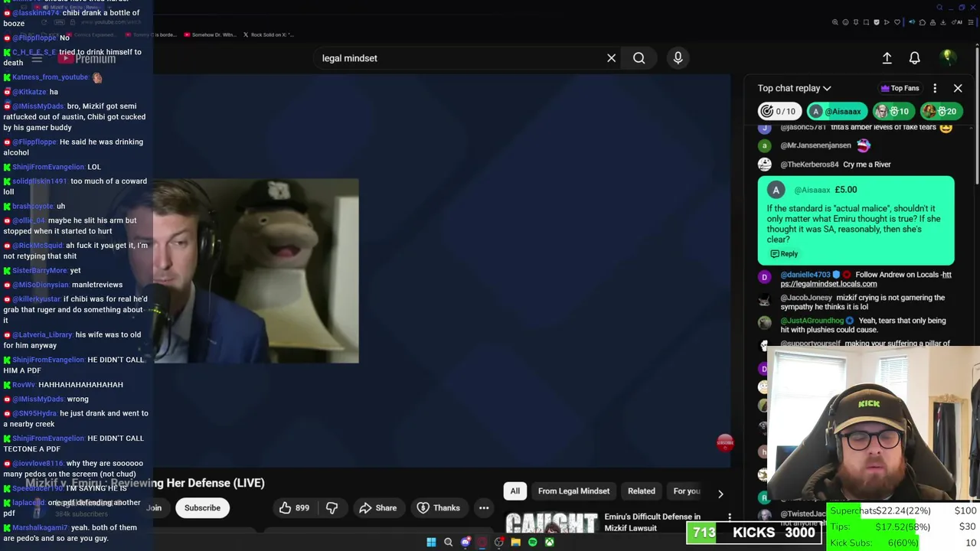Open the Rock Solid on X browser tab
980x551 pixels.
[268, 34]
